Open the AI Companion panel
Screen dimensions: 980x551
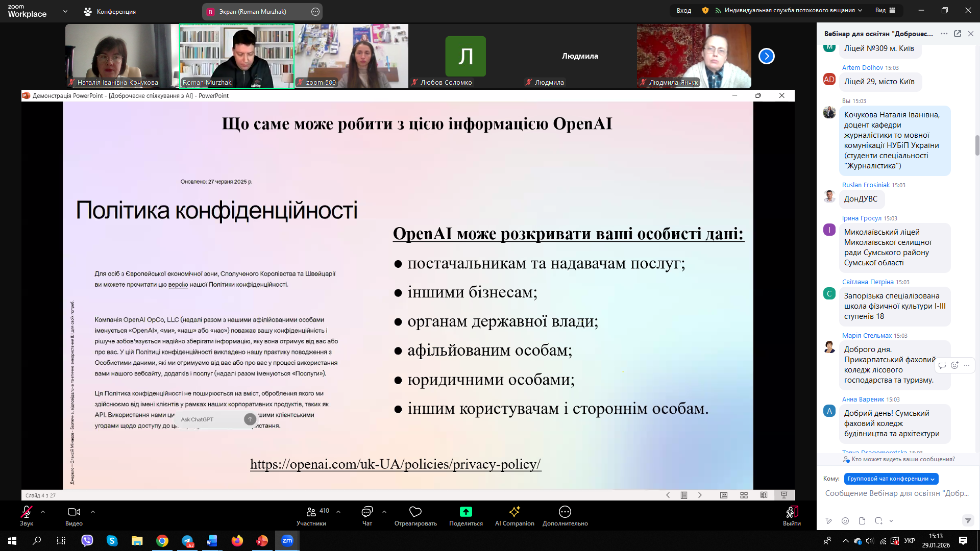pyautogui.click(x=514, y=512)
